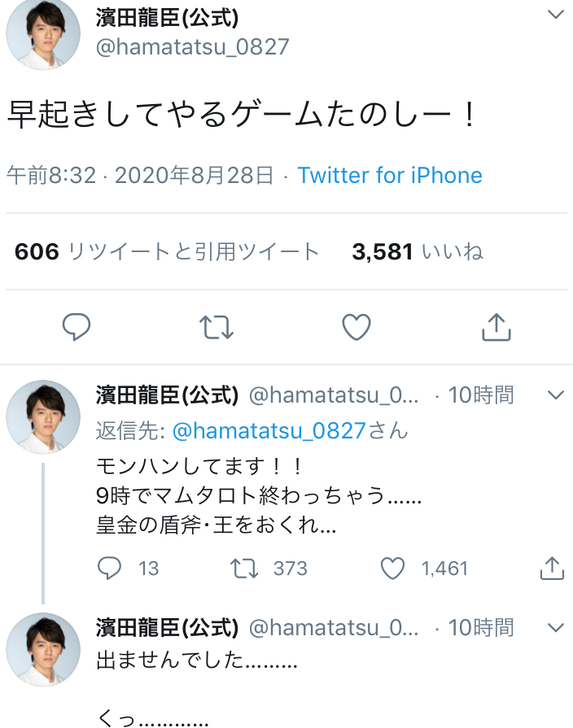Like the reply with 1,461 likes
Image resolution: width=573 pixels, height=728 pixels.
point(392,569)
